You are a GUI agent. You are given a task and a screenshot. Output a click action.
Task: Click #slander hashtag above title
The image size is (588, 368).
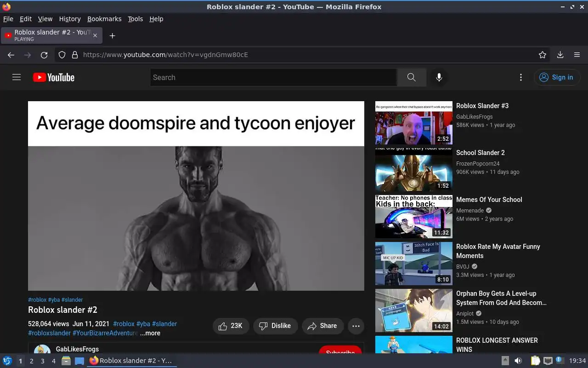coord(72,299)
